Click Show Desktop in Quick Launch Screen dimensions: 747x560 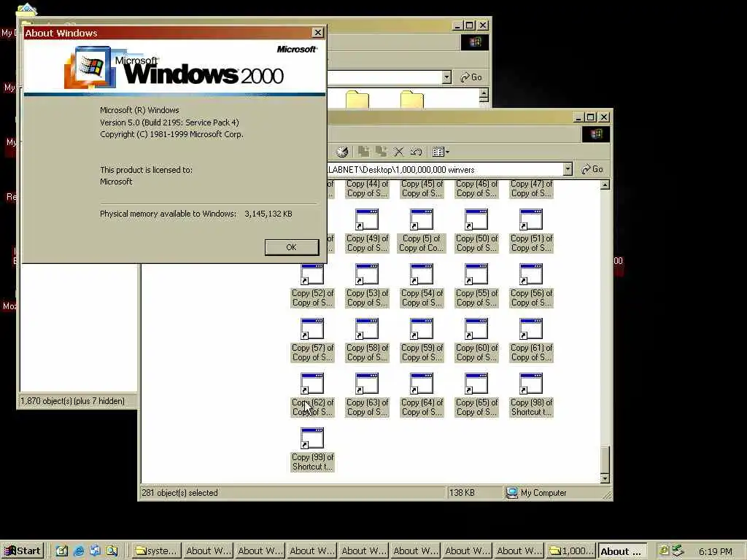[x=62, y=551]
